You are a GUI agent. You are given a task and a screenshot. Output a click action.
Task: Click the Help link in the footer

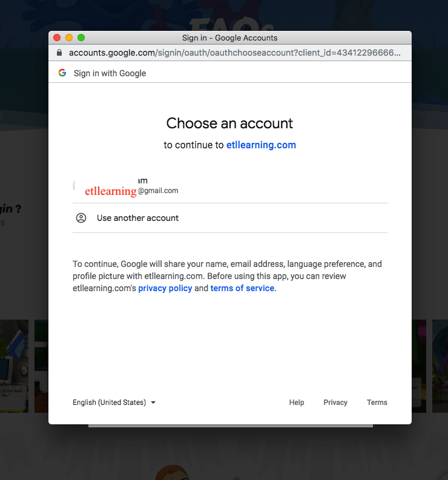297,403
